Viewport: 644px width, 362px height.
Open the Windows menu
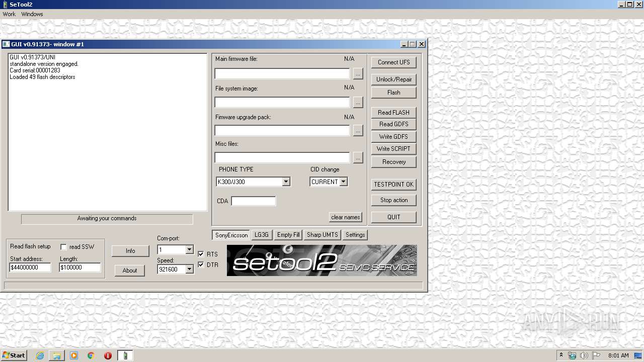32,14
